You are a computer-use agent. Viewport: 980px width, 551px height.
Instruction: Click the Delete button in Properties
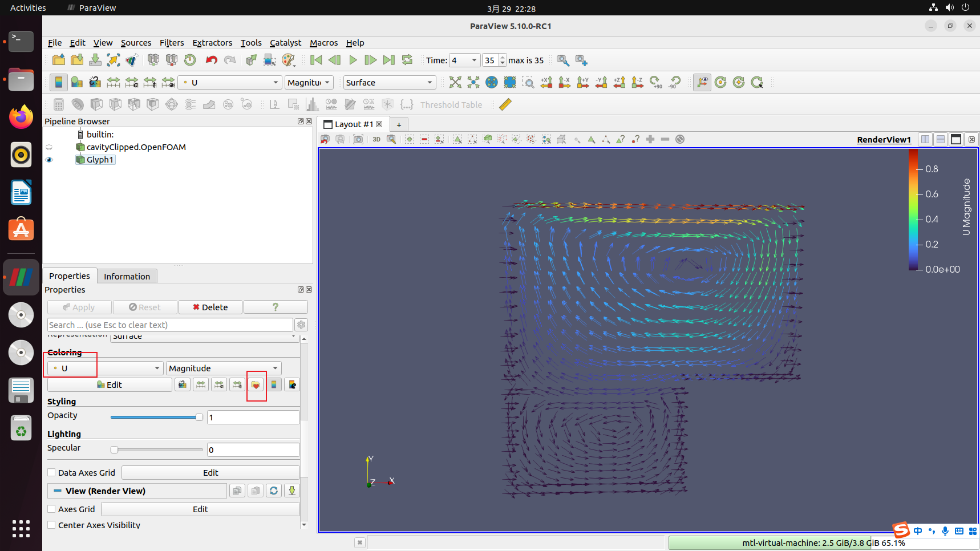[x=210, y=307]
